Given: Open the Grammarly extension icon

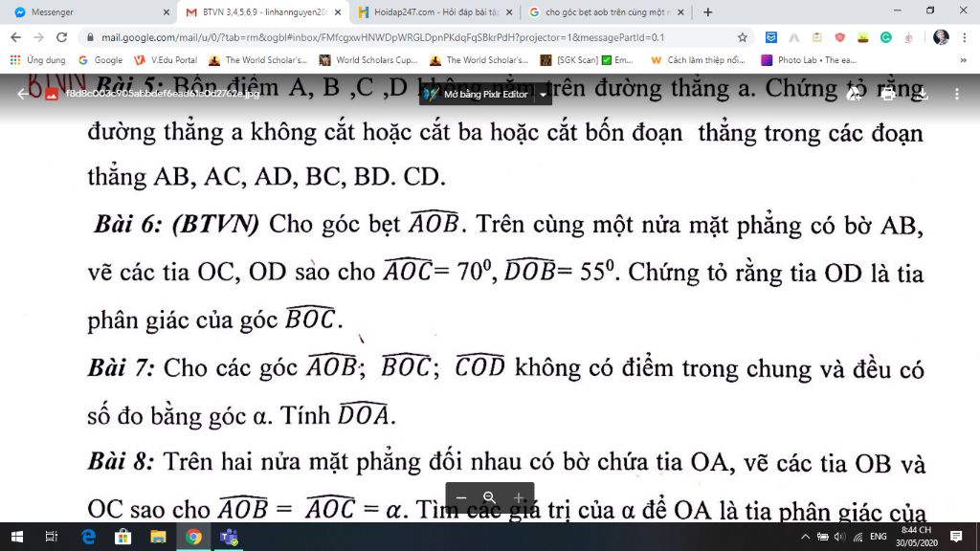Looking at the screenshot, I should tap(885, 37).
